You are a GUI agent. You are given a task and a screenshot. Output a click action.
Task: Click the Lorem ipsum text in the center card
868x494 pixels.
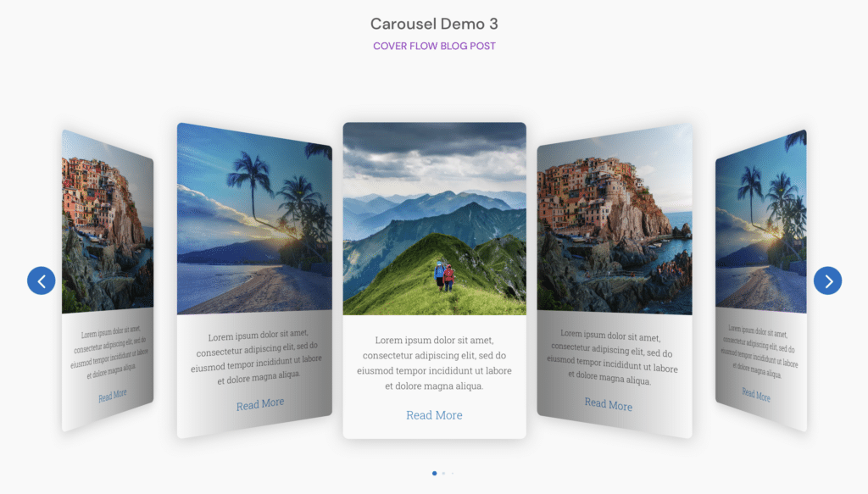pos(434,363)
